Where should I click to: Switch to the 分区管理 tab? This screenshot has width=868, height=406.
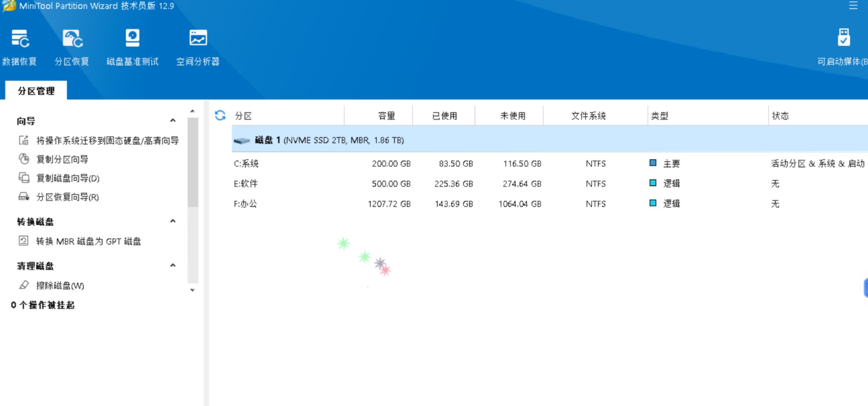pos(36,90)
